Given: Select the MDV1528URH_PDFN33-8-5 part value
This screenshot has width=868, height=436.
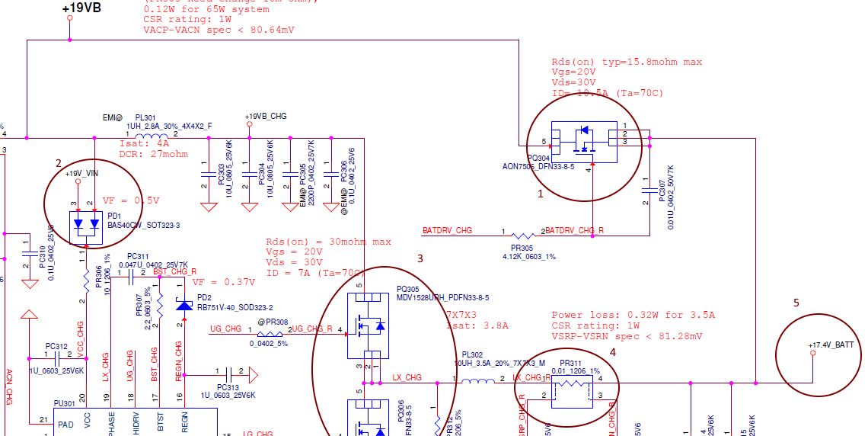Looking at the screenshot, I should [443, 297].
